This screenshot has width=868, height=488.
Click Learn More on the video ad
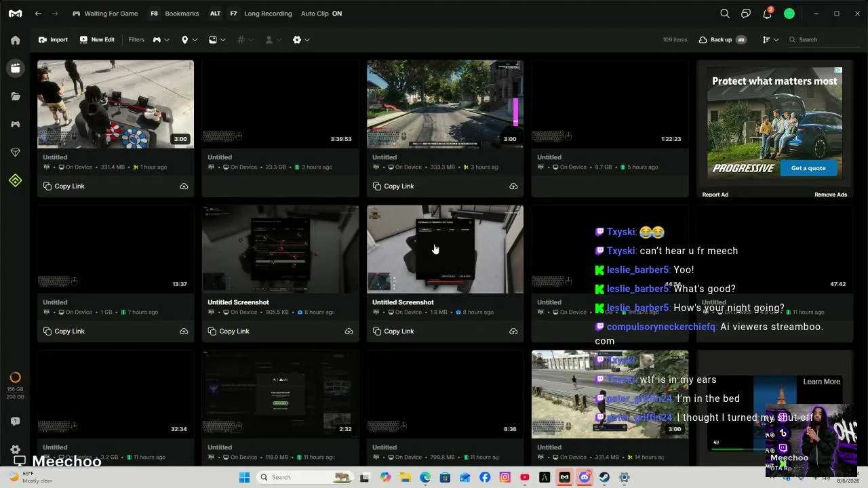[822, 382]
